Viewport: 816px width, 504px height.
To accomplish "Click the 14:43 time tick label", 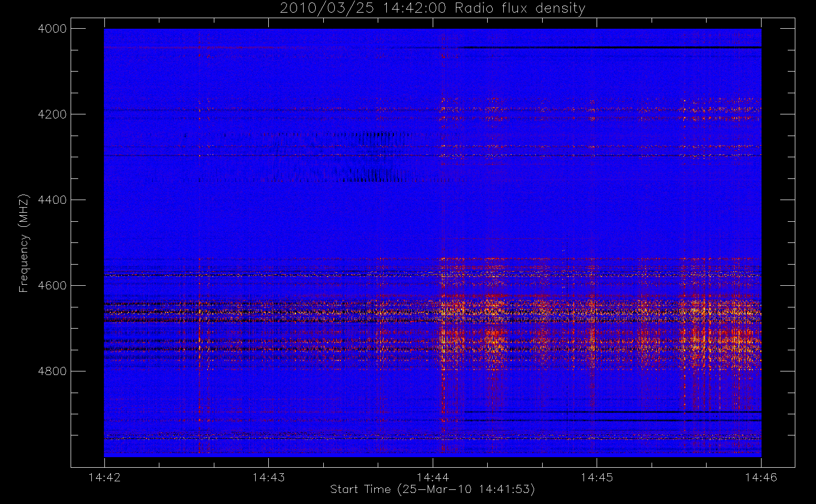I will click(268, 477).
